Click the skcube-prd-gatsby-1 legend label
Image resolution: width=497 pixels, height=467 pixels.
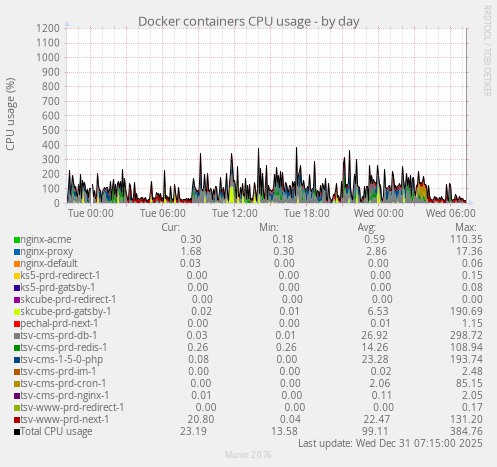click(66, 311)
